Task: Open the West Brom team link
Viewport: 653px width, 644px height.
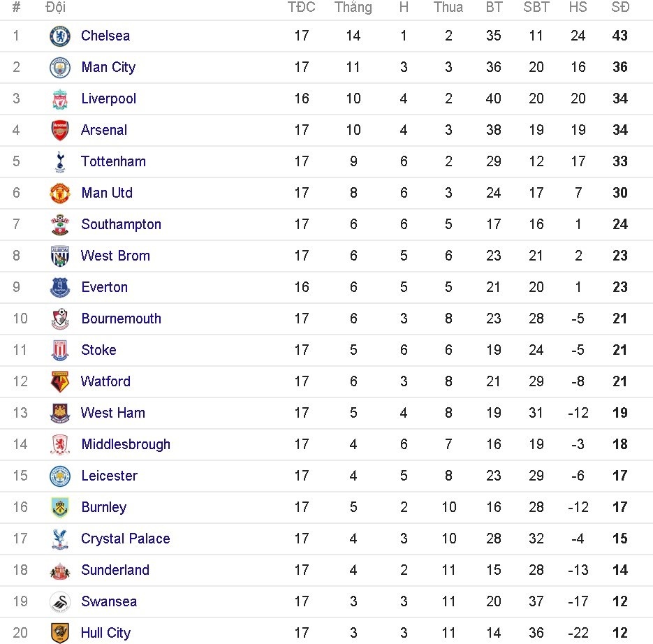Action: (115, 256)
